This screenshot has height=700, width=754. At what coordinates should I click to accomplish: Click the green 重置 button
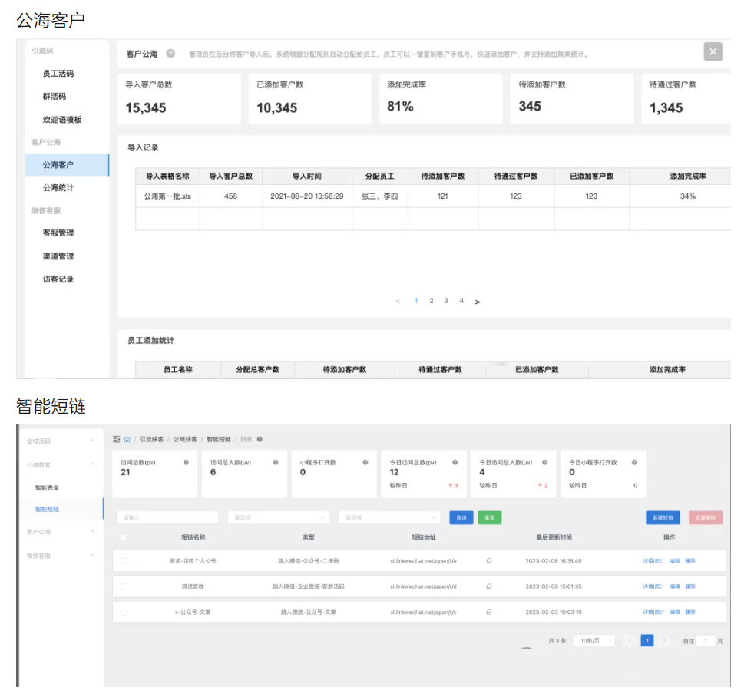(x=489, y=518)
